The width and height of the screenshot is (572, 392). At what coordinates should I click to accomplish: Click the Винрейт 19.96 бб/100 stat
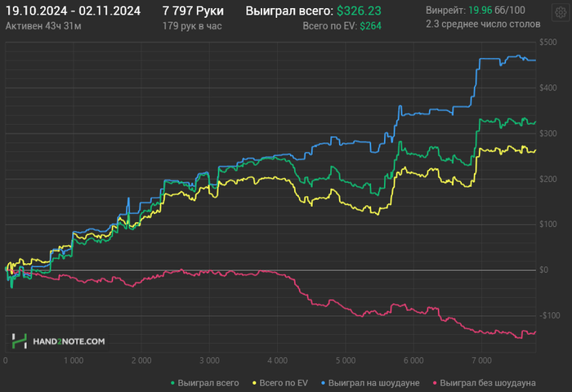coord(476,11)
